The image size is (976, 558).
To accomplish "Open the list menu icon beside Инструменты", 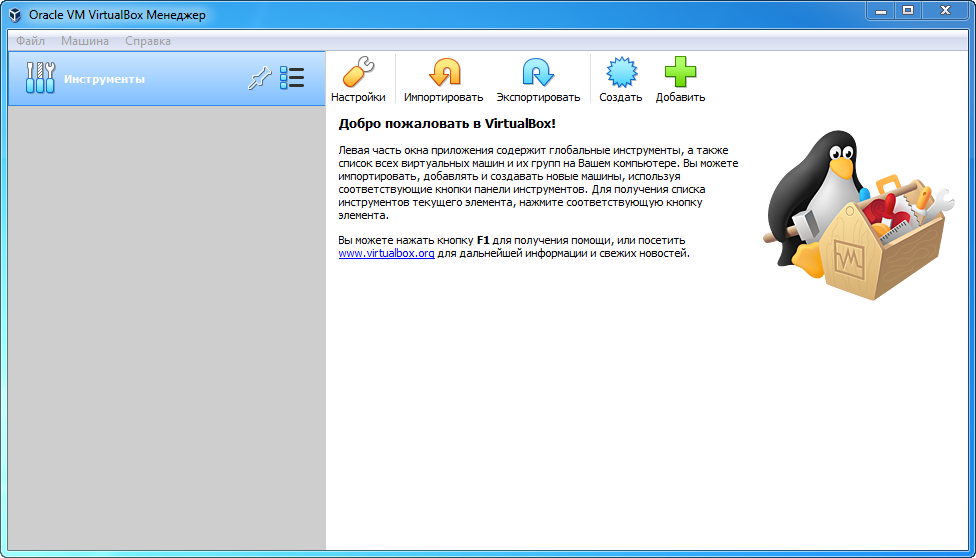I will tap(292, 78).
